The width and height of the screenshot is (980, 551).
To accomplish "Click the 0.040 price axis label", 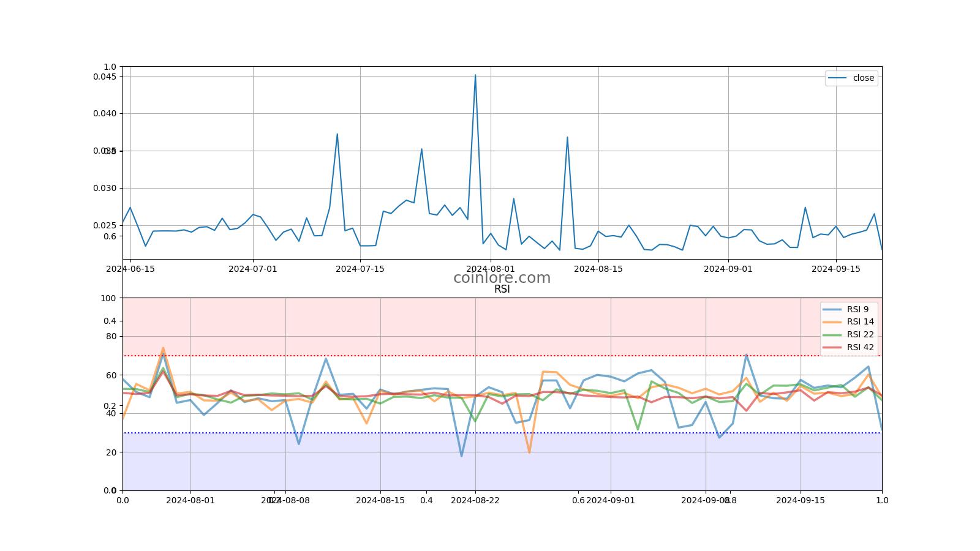I will [x=104, y=113].
